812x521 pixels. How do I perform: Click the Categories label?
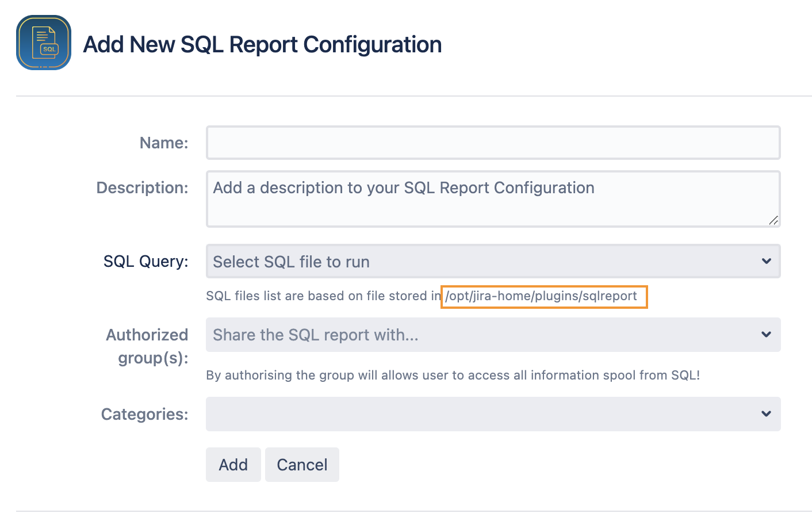144,413
